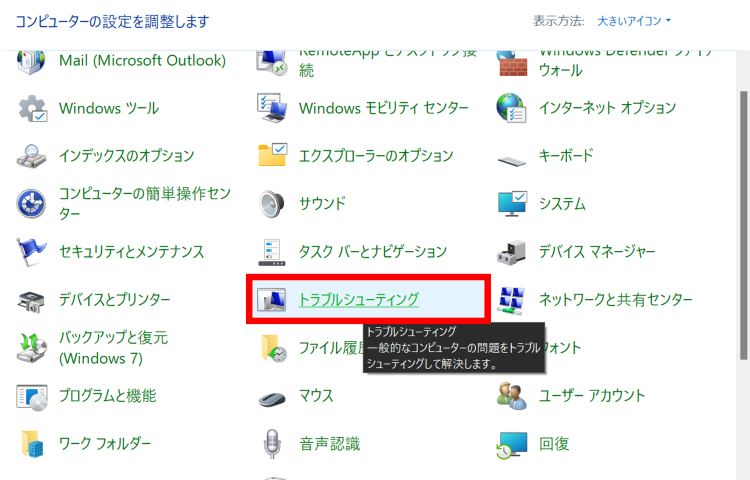Viewport: 750px width, 480px height.
Task: Open the プログラムと機能 link
Action: pos(108,396)
